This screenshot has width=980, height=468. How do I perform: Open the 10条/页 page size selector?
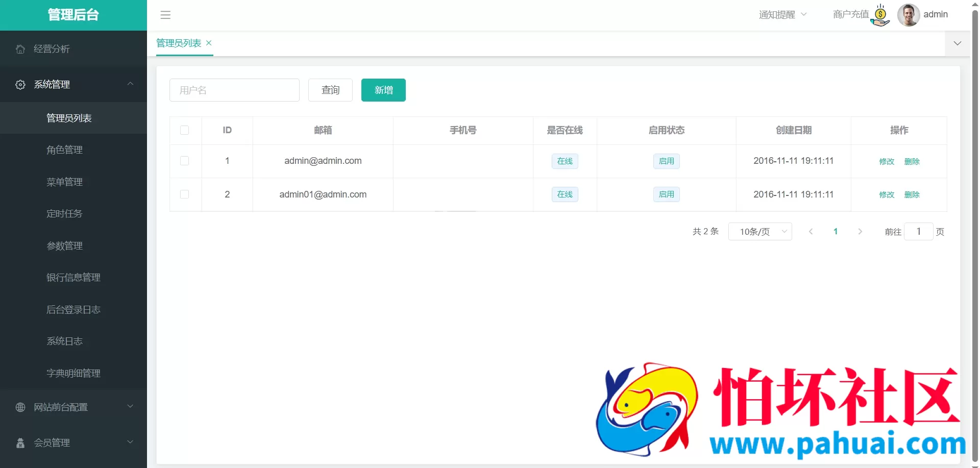760,232
